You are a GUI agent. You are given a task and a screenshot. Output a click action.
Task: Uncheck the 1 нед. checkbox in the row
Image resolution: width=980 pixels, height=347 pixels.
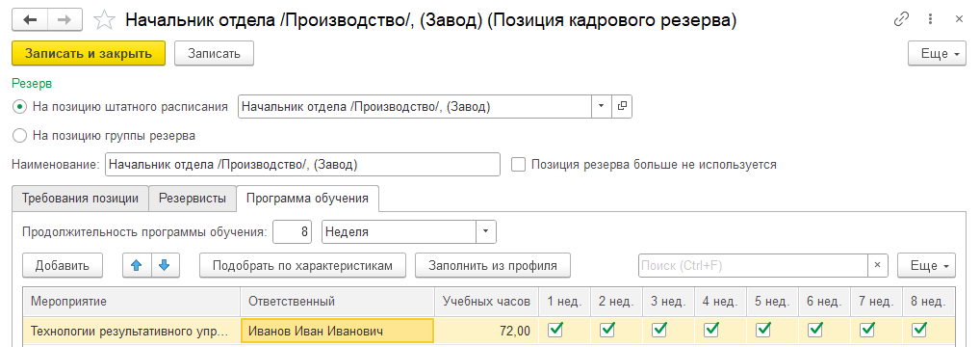[554, 330]
